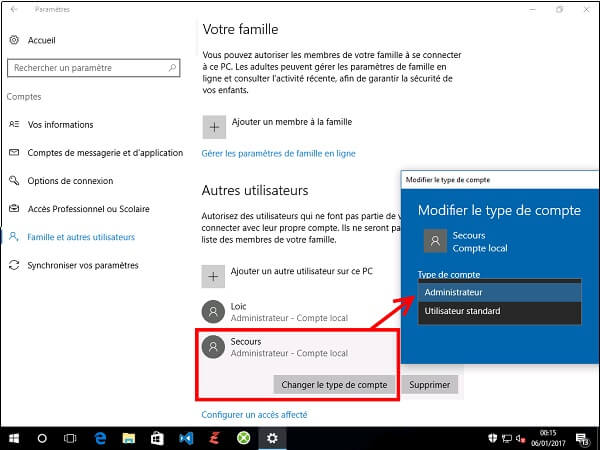Open the red Z app on taskbar
The height and width of the screenshot is (450, 600).
[214, 439]
